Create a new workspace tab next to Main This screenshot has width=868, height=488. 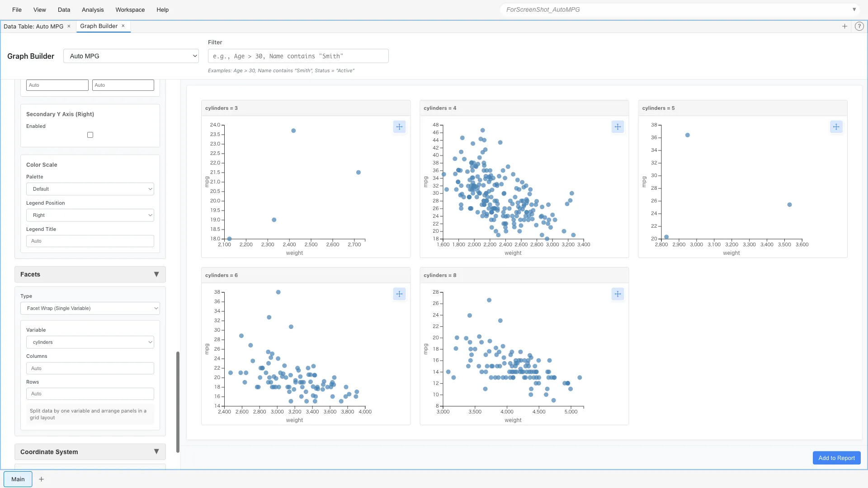[x=41, y=479]
